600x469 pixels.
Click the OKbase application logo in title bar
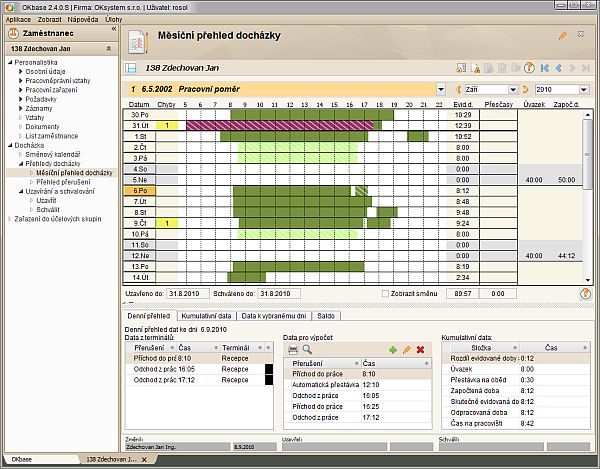pos(10,7)
